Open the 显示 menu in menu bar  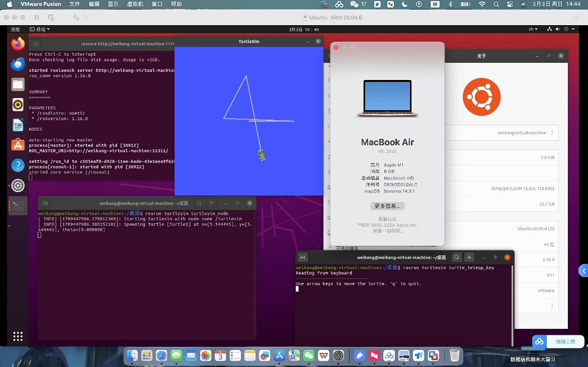[113, 4]
